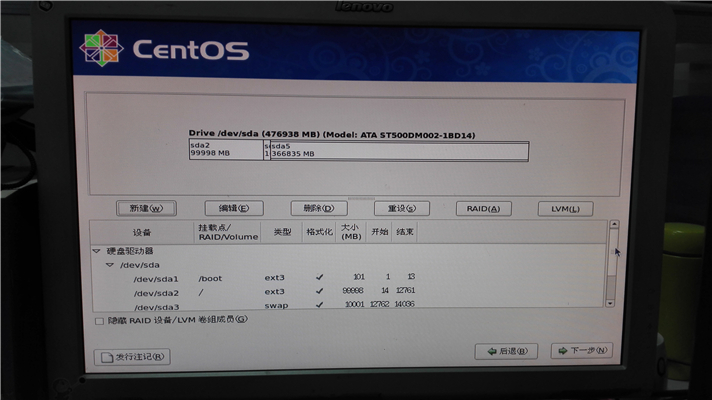This screenshot has height=400, width=712.
Task: Sort by 结束 column header
Action: [x=405, y=232]
